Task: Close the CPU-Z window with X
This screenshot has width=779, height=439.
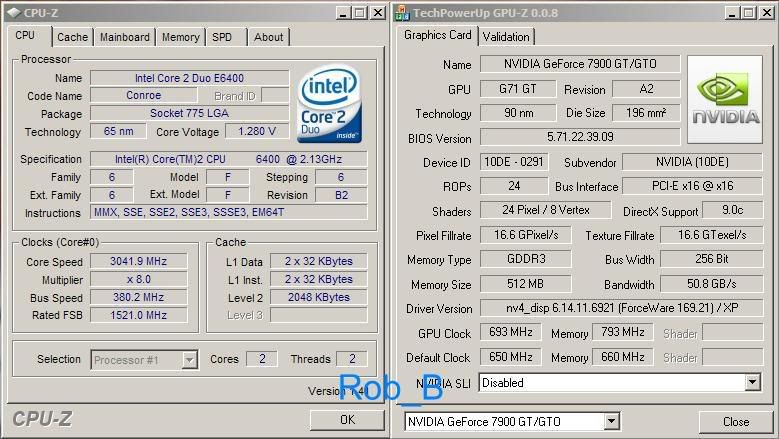Action: [378, 12]
